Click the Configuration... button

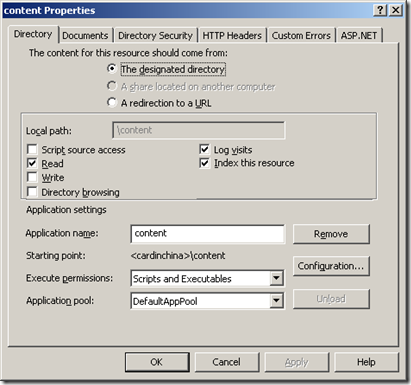coord(331,266)
